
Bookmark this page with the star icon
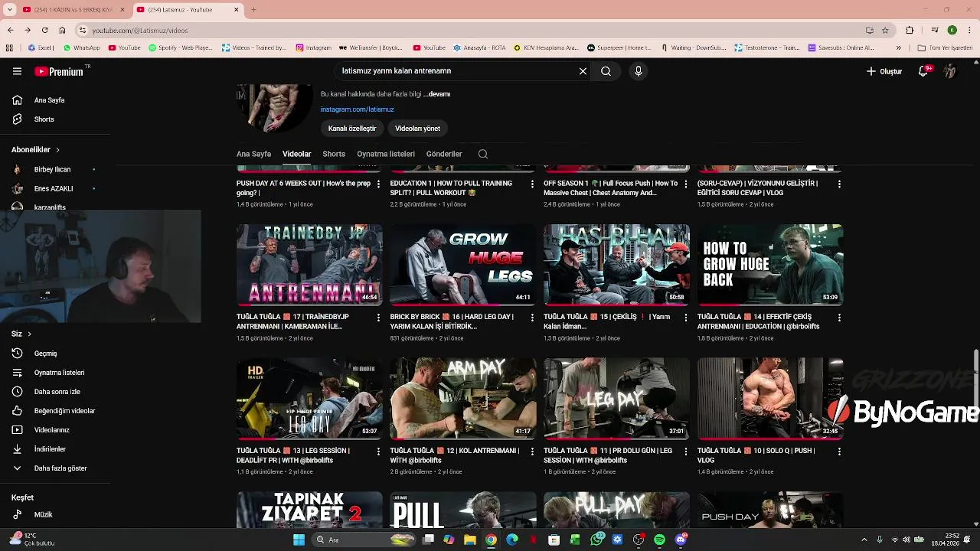point(885,30)
